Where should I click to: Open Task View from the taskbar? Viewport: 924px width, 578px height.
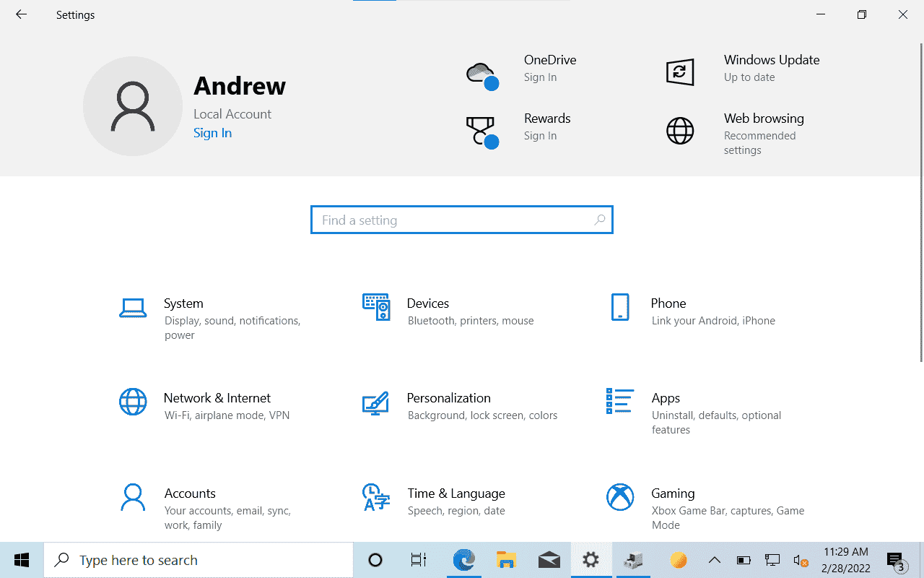pyautogui.click(x=418, y=560)
